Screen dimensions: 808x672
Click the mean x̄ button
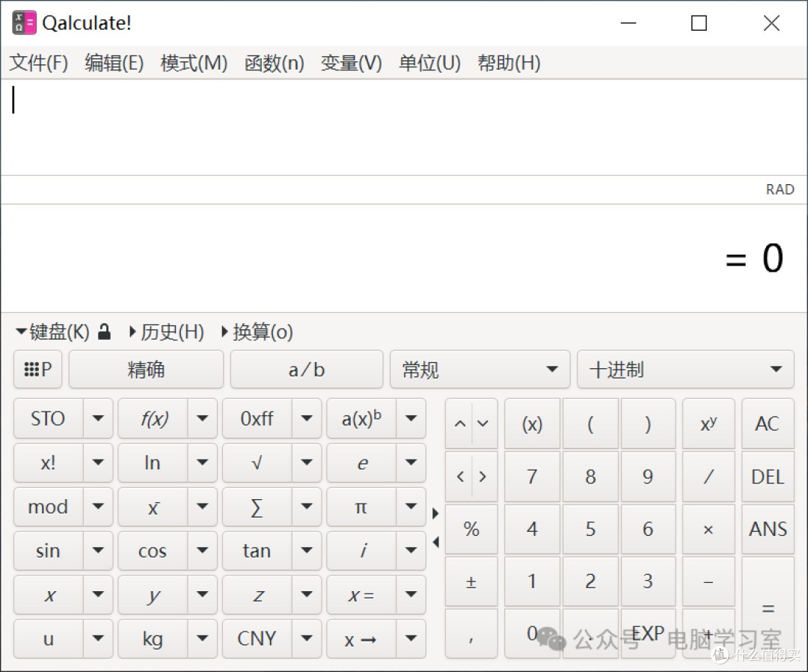click(x=153, y=507)
